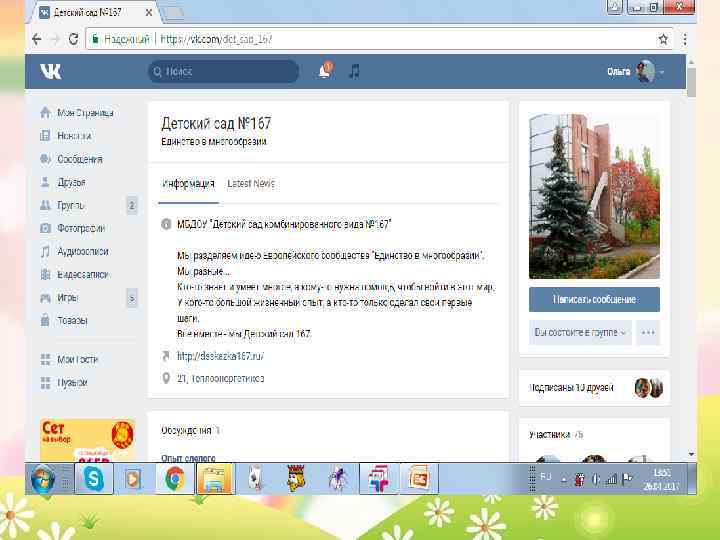Click the address 21, Теплоэнергетиков
Image resolution: width=720 pixels, height=540 pixels.
point(220,378)
